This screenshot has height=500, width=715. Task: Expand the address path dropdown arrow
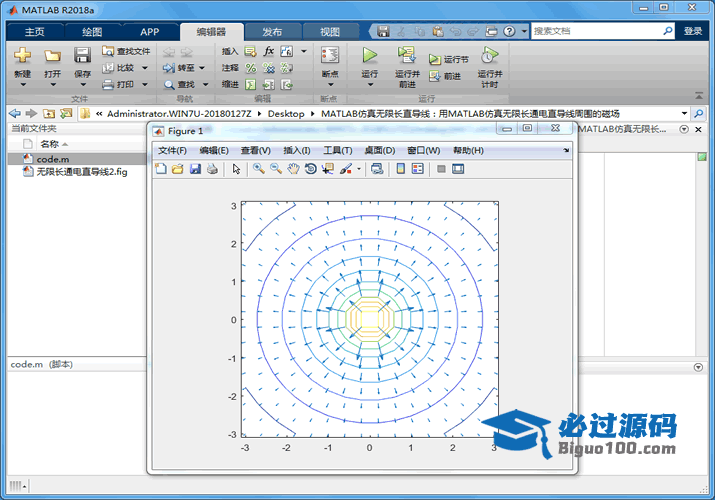click(x=685, y=113)
